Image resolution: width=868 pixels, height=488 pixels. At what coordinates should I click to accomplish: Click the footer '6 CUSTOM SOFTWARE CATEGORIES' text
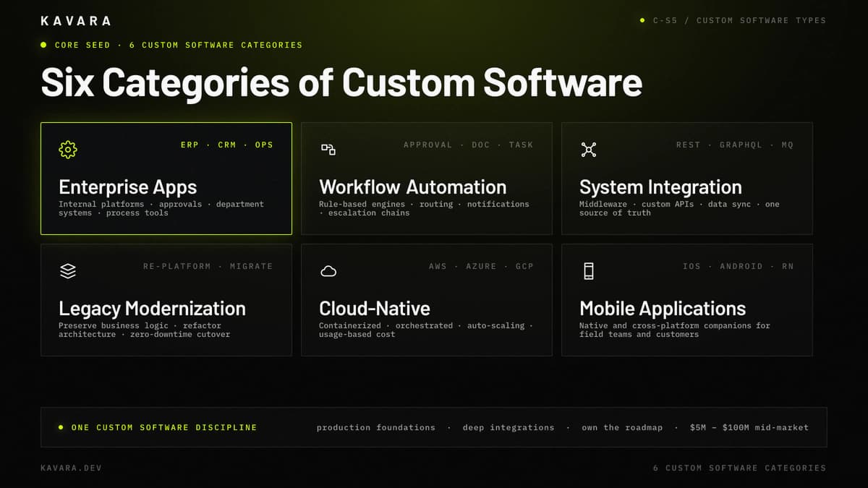(739, 468)
